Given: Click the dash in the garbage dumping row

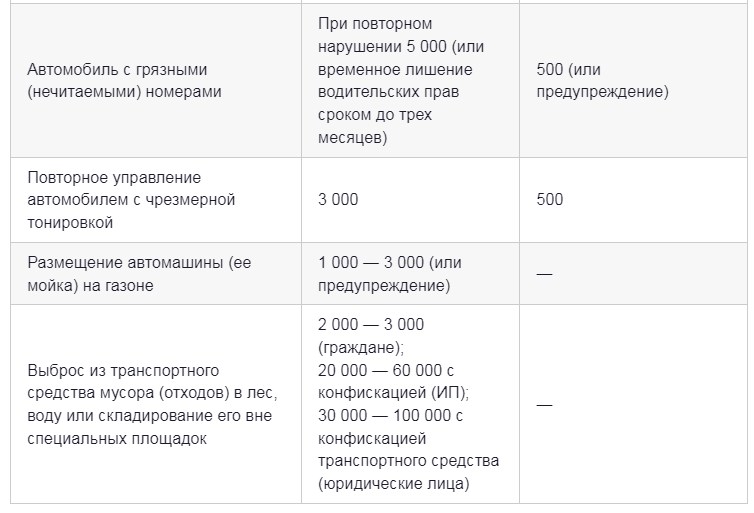Looking at the screenshot, I should click(545, 404).
